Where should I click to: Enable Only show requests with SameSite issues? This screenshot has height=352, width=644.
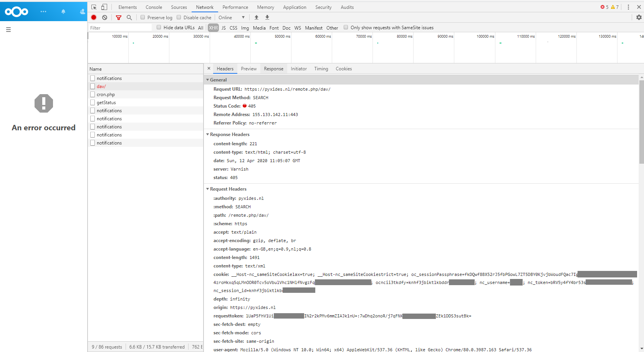tap(346, 27)
